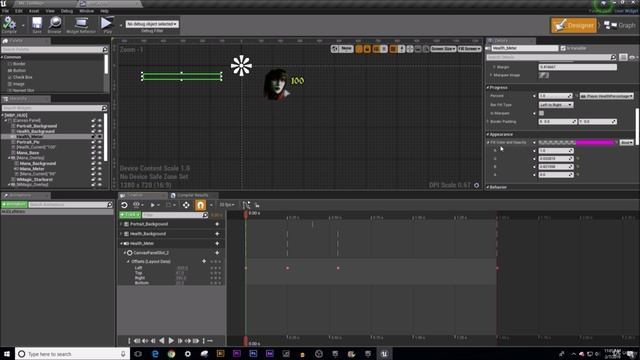This screenshot has width=640, height=360.
Task: Open the Fill Color Bind dropdown
Action: pos(626,142)
